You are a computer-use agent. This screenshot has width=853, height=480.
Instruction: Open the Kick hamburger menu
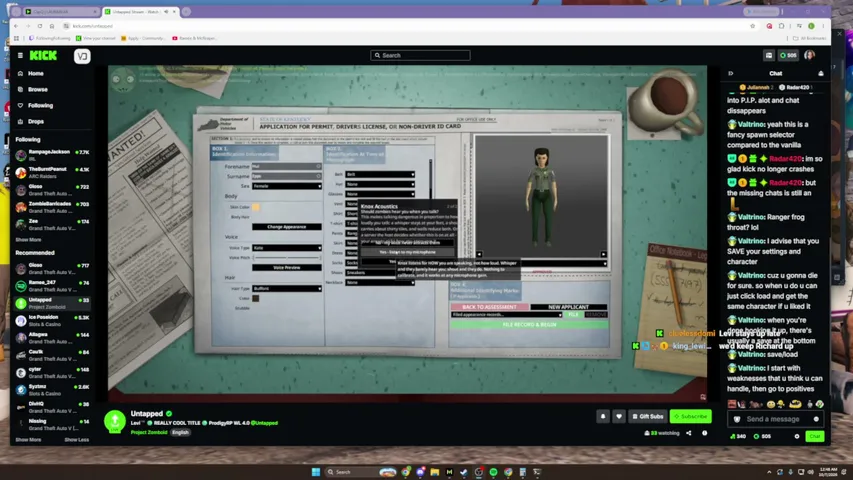coord(20,56)
